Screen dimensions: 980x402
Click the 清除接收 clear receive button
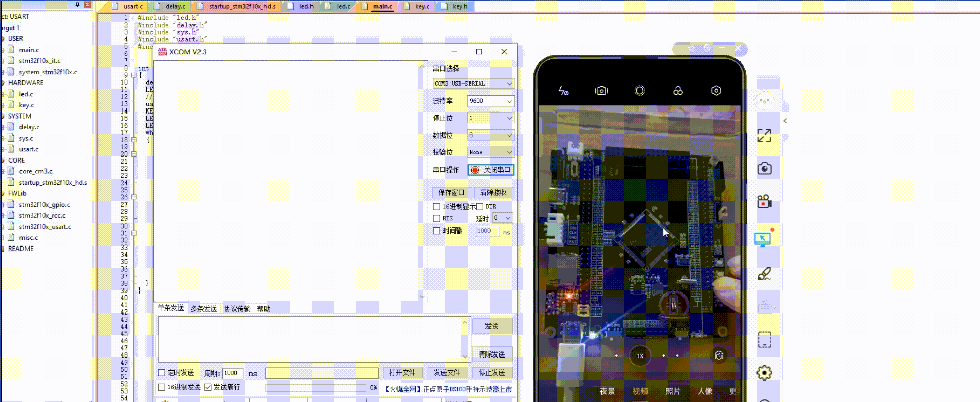pyautogui.click(x=494, y=193)
